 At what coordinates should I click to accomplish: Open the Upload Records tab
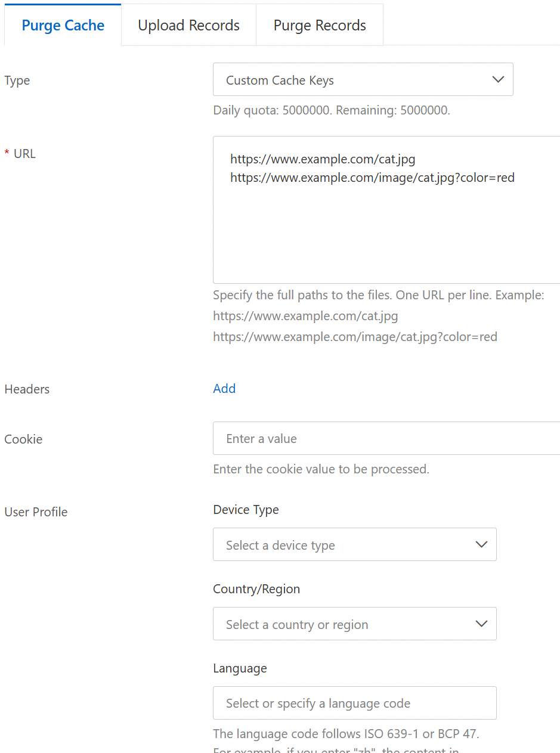[x=188, y=26]
